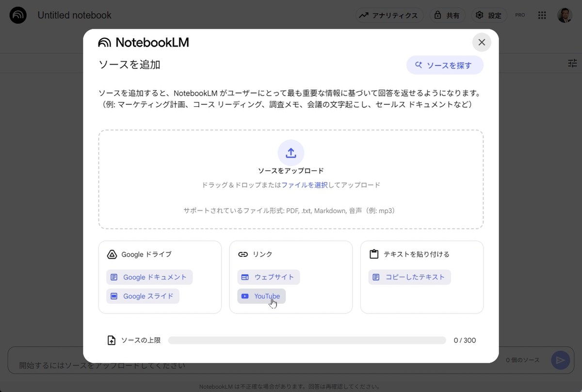Open the account profile avatar
This screenshot has height=392, width=582.
565,15
